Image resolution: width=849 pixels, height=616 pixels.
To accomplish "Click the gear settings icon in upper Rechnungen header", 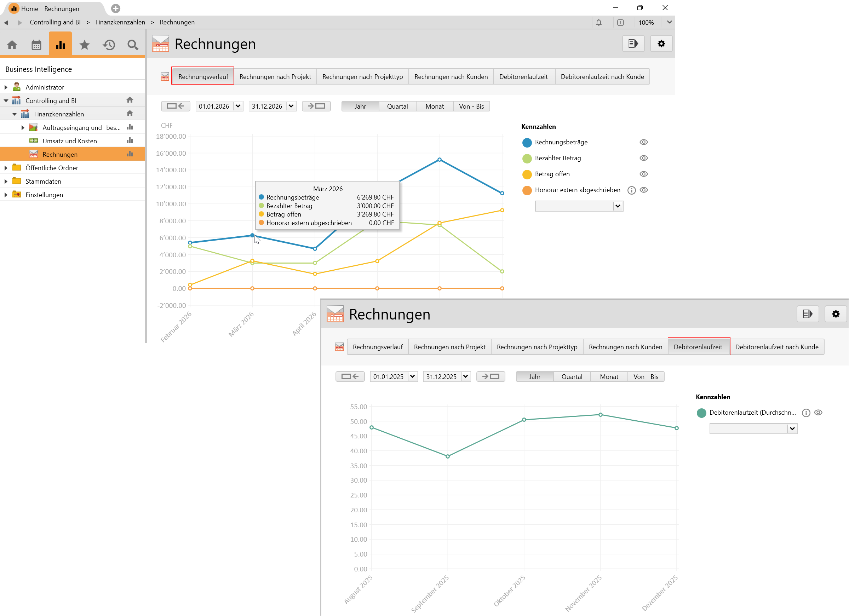I will click(661, 44).
